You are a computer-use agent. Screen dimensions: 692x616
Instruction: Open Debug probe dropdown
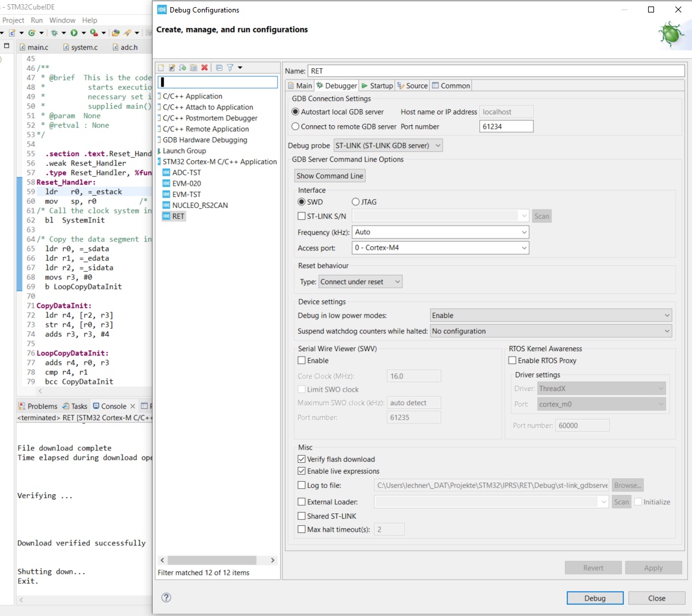tap(388, 145)
